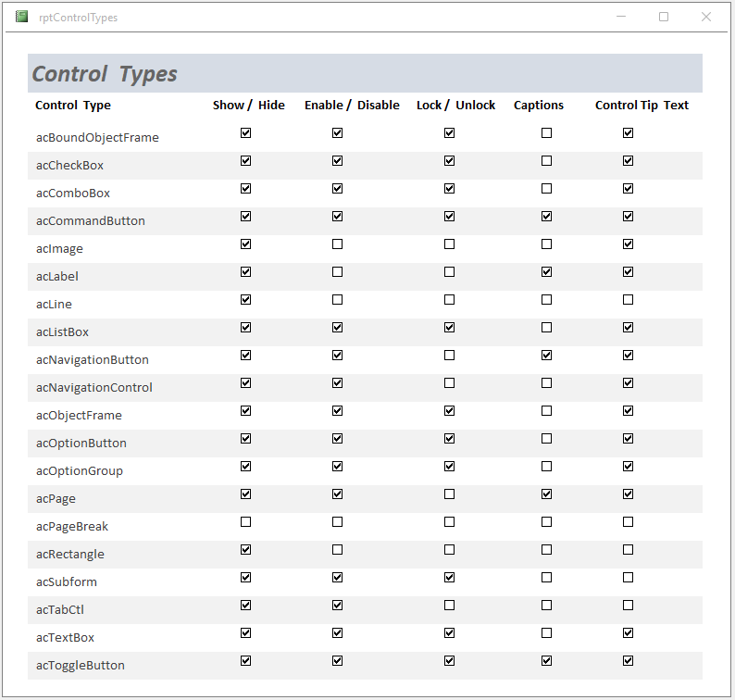This screenshot has height=700, width=735.
Task: Toggle Captions checkbox for acToggleButton
Action: (x=546, y=660)
